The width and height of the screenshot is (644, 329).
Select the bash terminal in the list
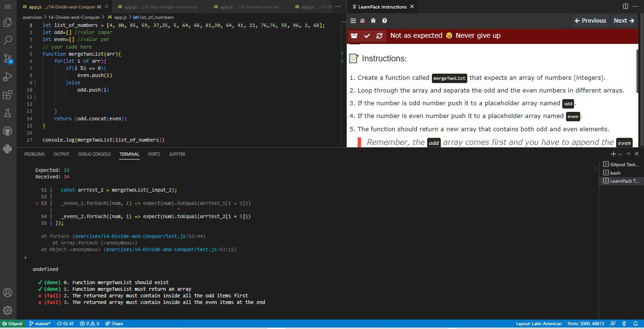(615, 173)
